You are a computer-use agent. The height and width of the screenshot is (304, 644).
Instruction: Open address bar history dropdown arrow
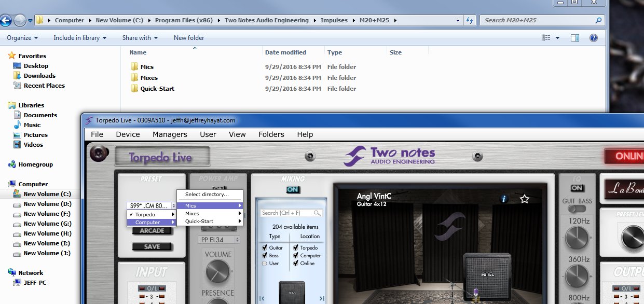point(458,21)
